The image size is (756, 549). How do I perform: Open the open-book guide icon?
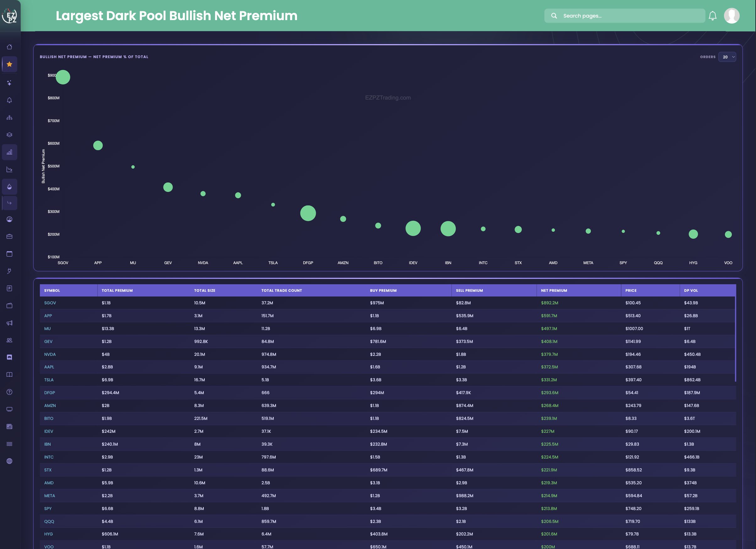[x=9, y=375]
